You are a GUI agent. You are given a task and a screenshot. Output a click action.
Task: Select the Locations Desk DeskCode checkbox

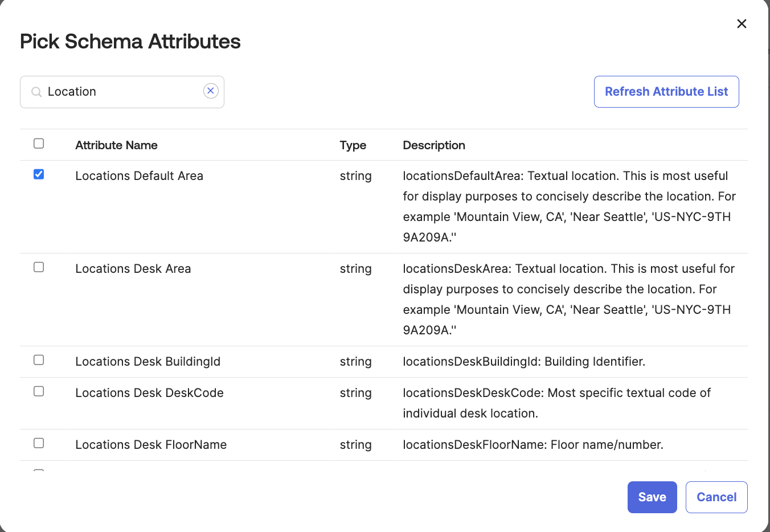[x=39, y=391]
